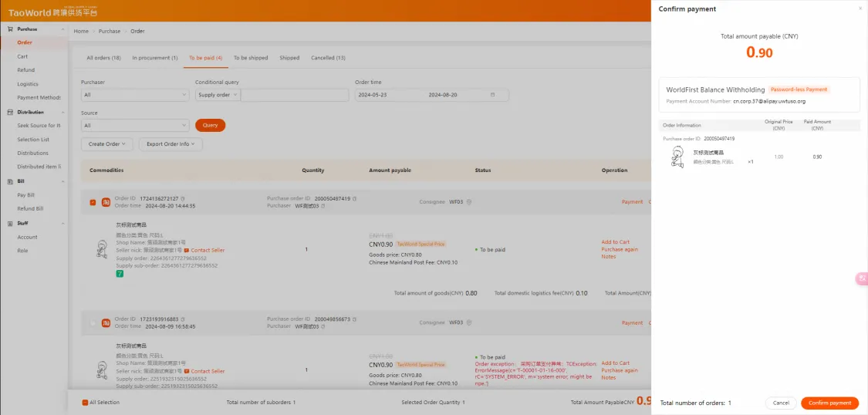This screenshot has width=868, height=415.
Task: Open Selection List in the sidebar
Action: 33,140
